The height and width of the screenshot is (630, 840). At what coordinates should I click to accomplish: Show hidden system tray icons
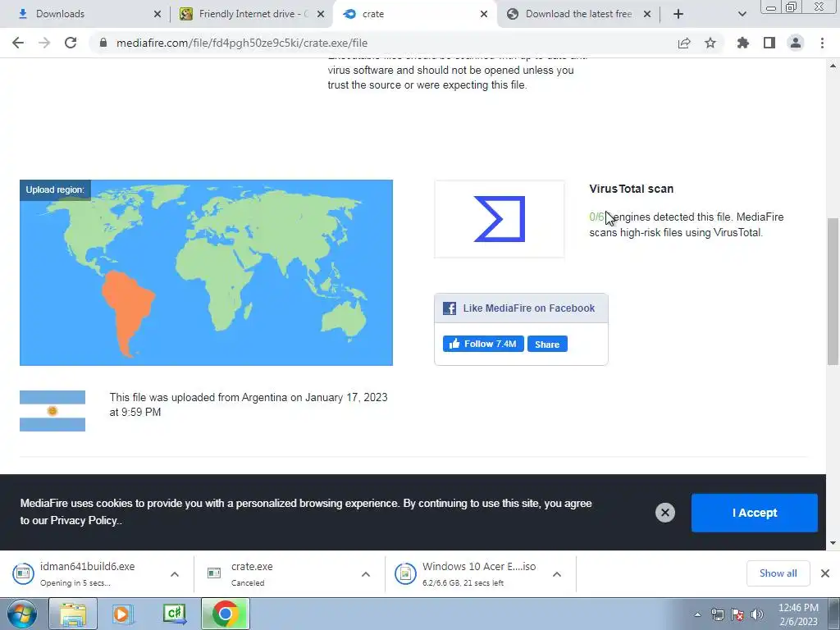coord(697,614)
